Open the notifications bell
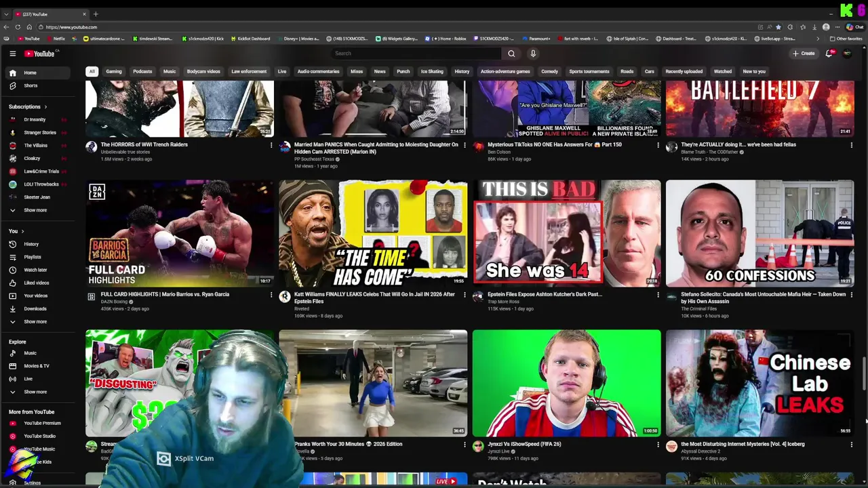Viewport: 868px width, 488px height. click(x=829, y=54)
